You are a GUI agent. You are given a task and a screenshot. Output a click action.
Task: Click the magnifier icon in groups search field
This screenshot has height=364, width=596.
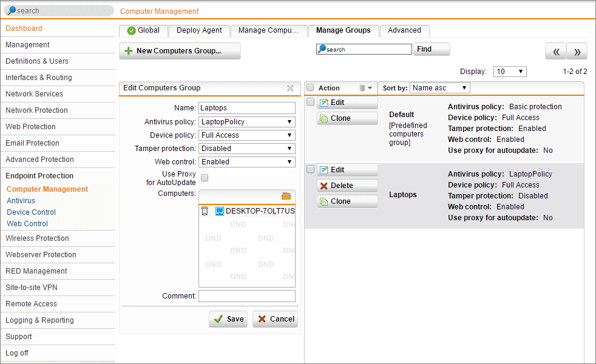[x=322, y=49]
